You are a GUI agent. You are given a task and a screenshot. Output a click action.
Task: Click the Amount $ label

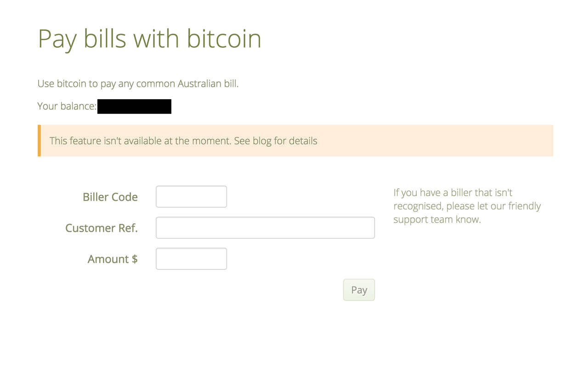pos(113,259)
